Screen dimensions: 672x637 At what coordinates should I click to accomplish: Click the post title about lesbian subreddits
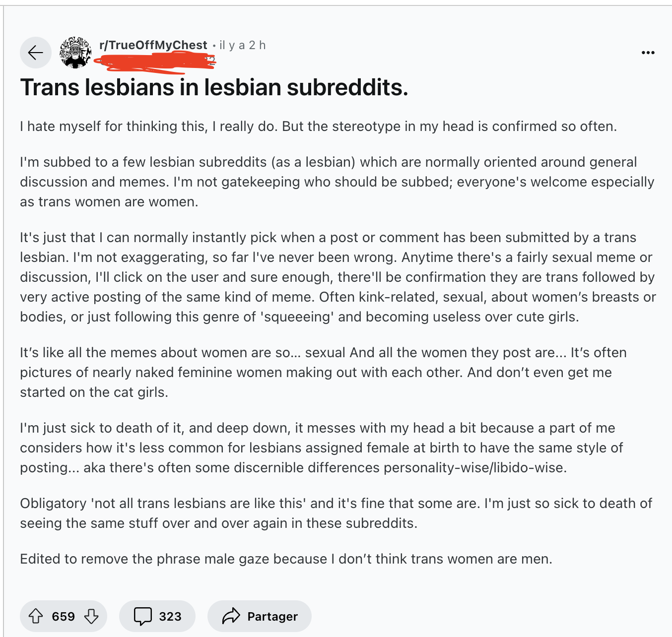pyautogui.click(x=214, y=87)
